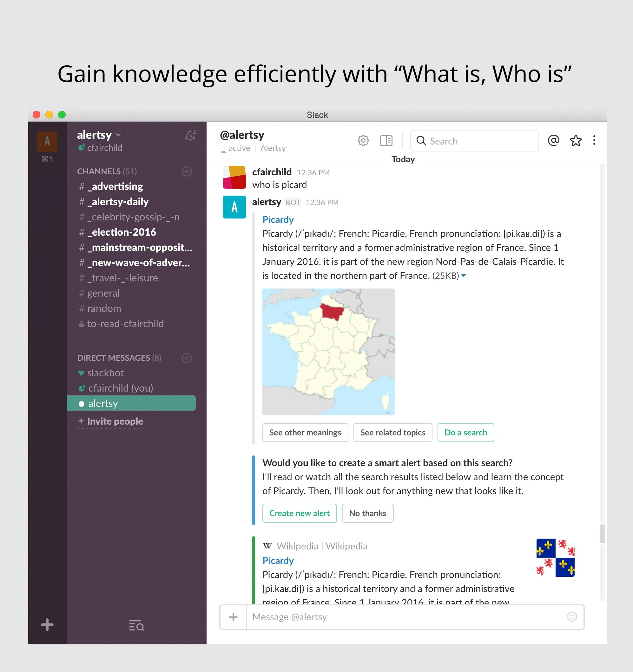Collapse the Picardy attachment arrow
The width and height of the screenshot is (633, 672).
tap(464, 276)
